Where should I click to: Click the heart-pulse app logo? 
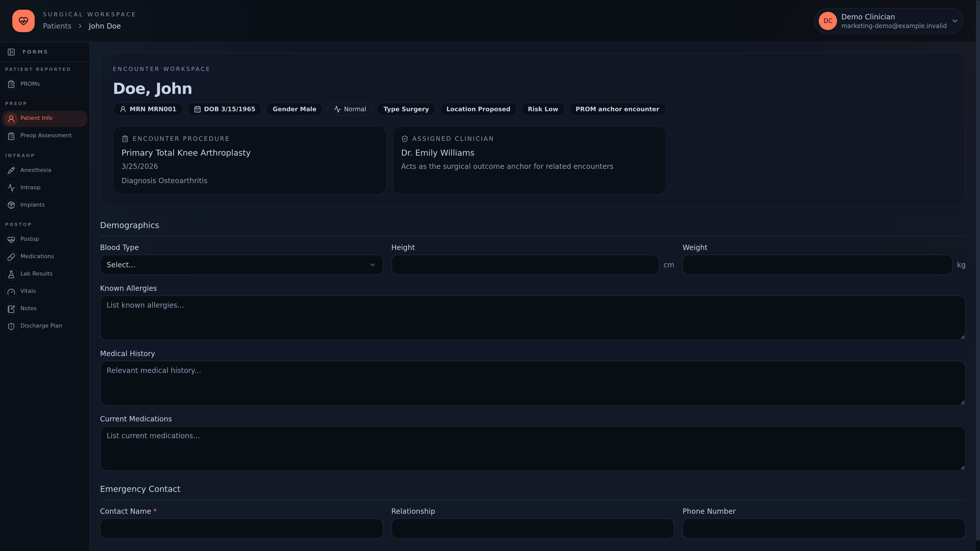coord(23,21)
